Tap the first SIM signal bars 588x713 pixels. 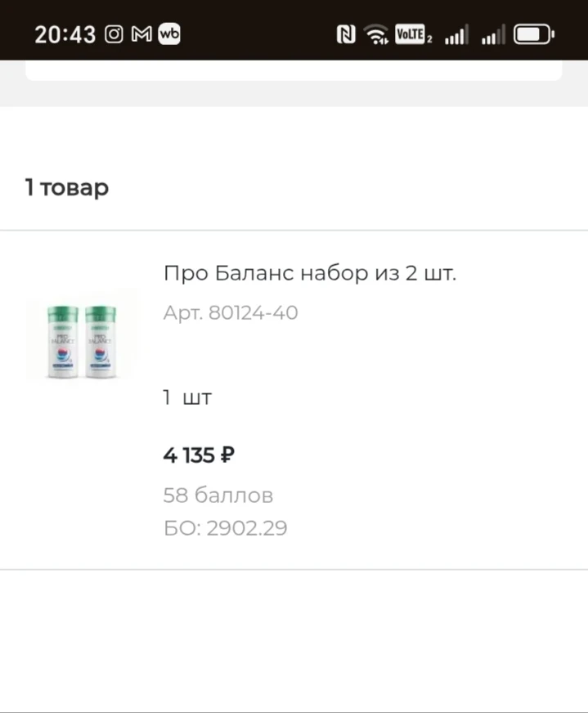pos(456,34)
